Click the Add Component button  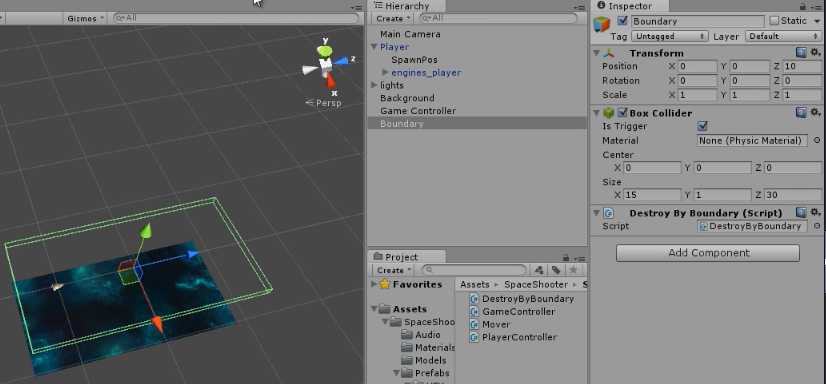[707, 253]
